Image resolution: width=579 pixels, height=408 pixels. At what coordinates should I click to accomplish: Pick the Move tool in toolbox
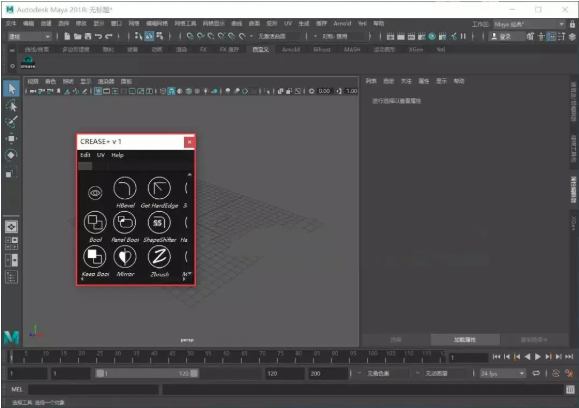11,138
